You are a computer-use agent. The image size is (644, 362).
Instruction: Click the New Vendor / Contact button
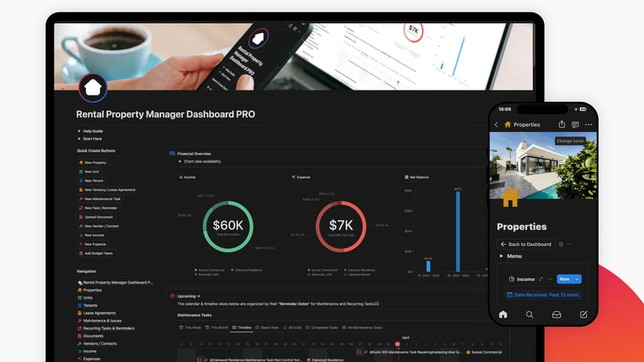coord(99,226)
